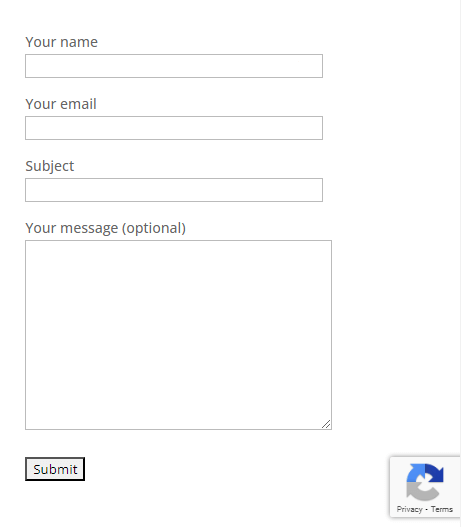This screenshot has width=461, height=527.
Task: Click the reCAPTCHA logo icon
Action: pos(425,482)
